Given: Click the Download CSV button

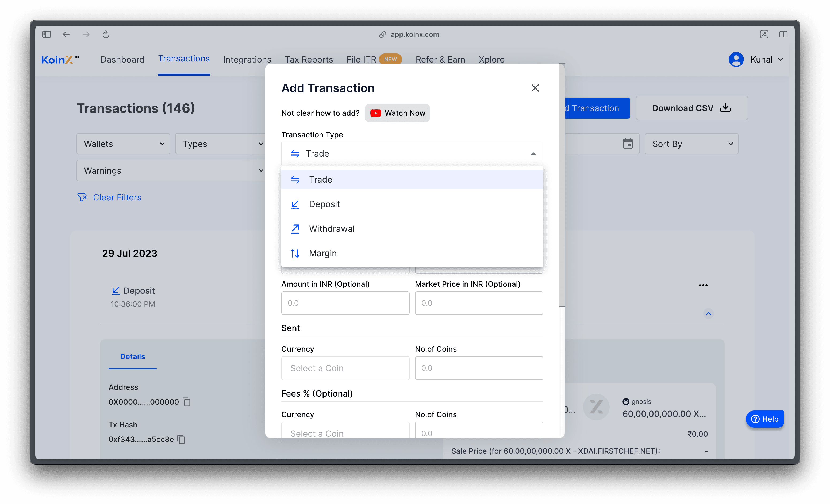Looking at the screenshot, I should tap(691, 108).
